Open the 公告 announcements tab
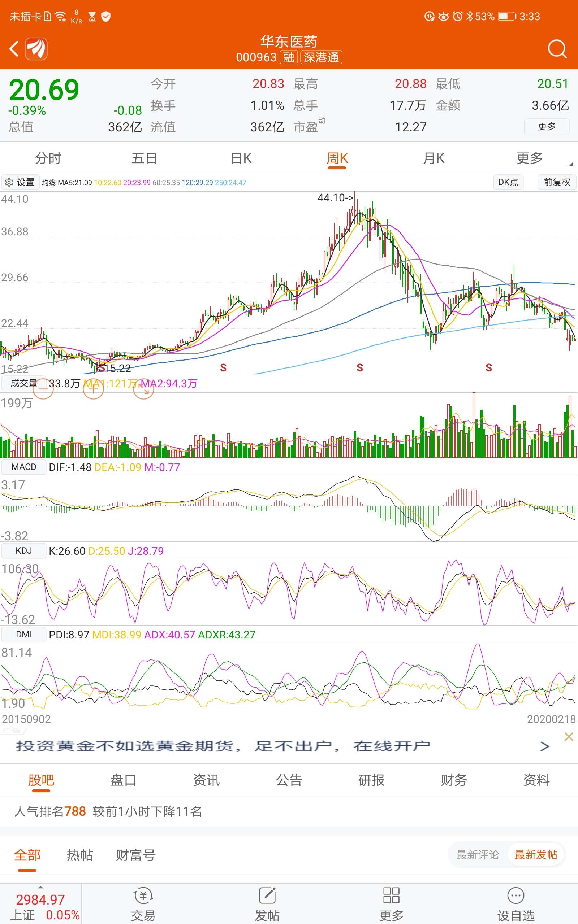The image size is (578, 924). [x=289, y=780]
